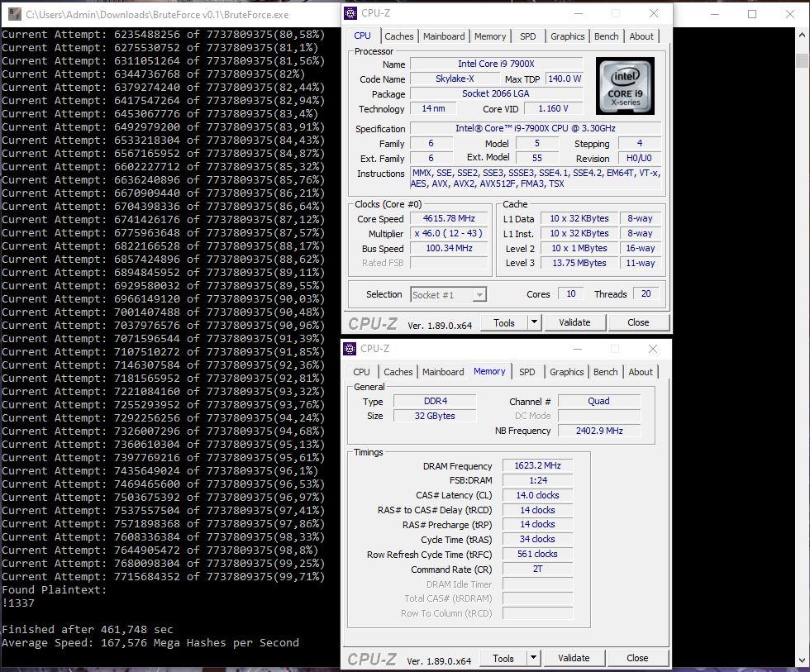The width and height of the screenshot is (810, 672).
Task: Click the Command Rate 2T value
Action: coord(537,570)
